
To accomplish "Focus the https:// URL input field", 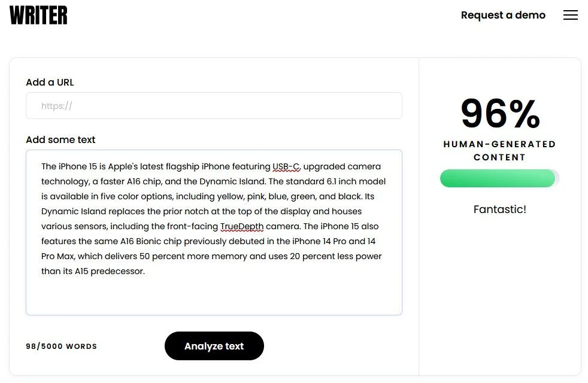I will tap(214, 106).
